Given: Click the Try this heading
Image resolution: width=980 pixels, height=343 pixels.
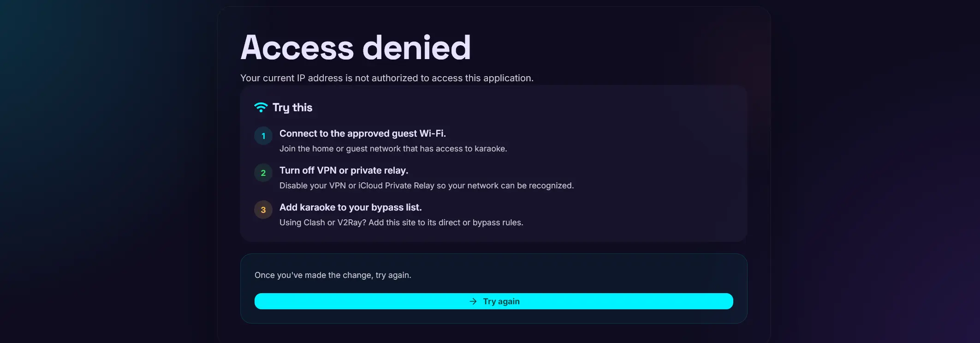Looking at the screenshot, I should tap(292, 108).
